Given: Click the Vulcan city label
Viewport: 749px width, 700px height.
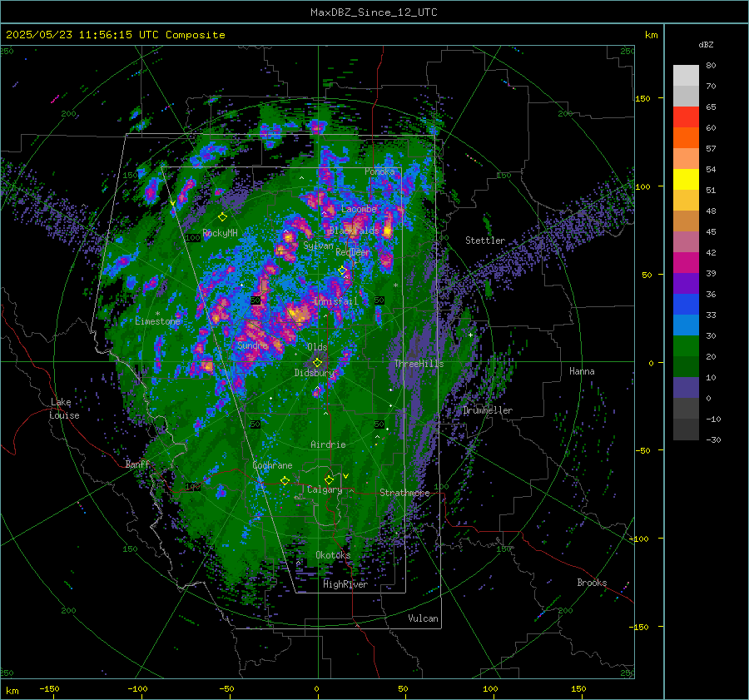Looking at the screenshot, I should pos(423,618).
